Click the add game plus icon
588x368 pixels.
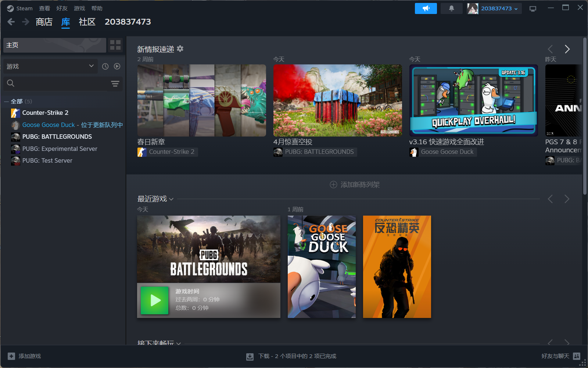[11, 356]
